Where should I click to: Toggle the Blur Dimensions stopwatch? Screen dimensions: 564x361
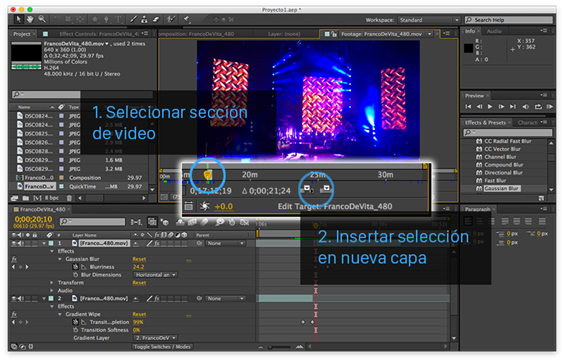point(75,275)
